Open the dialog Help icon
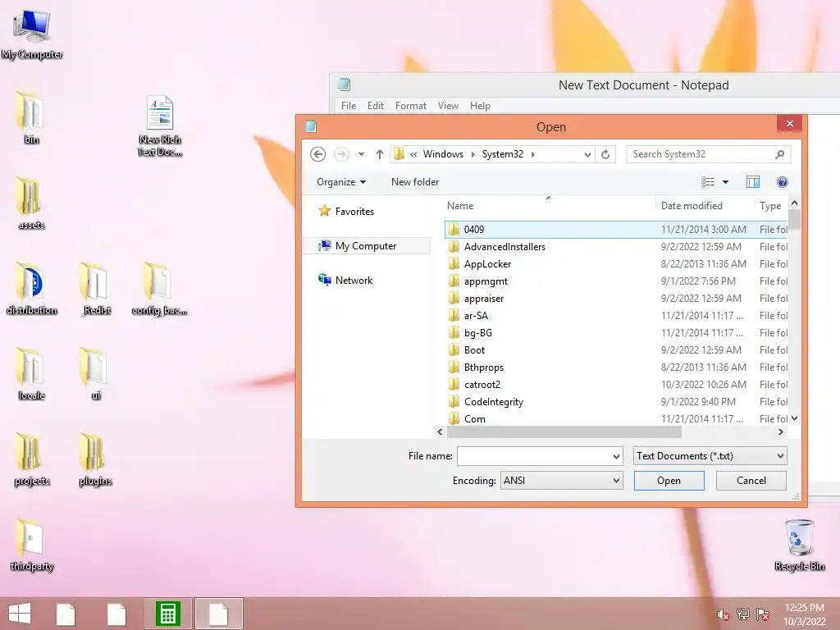The width and height of the screenshot is (840, 630). click(x=782, y=182)
